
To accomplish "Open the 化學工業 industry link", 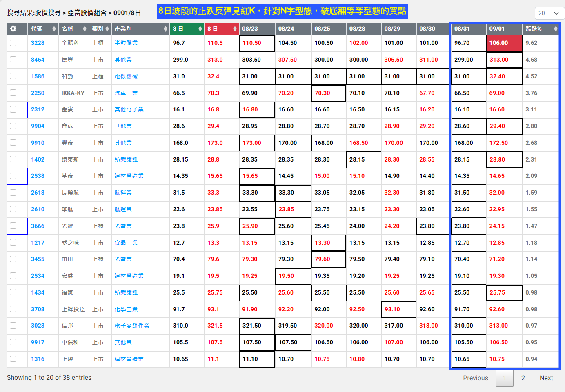I will point(126,309).
